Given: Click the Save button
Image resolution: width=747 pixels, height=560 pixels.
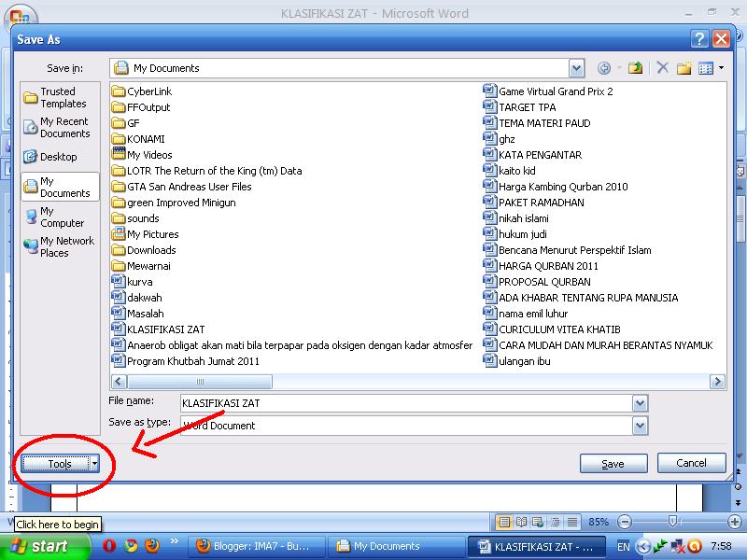Looking at the screenshot, I should (613, 463).
